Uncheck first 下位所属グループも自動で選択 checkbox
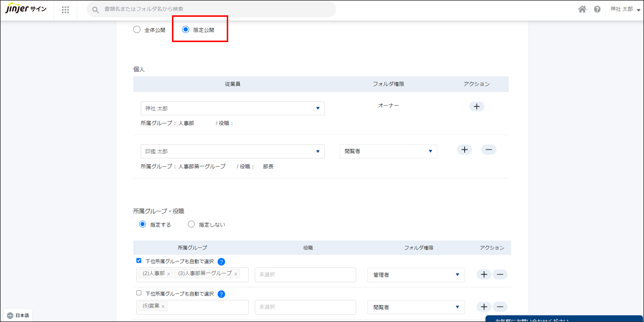The width and height of the screenshot is (644, 322). (x=139, y=261)
